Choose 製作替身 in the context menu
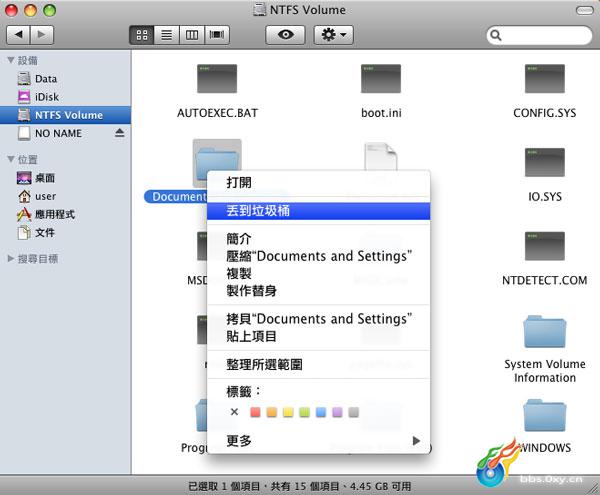 (318, 291)
